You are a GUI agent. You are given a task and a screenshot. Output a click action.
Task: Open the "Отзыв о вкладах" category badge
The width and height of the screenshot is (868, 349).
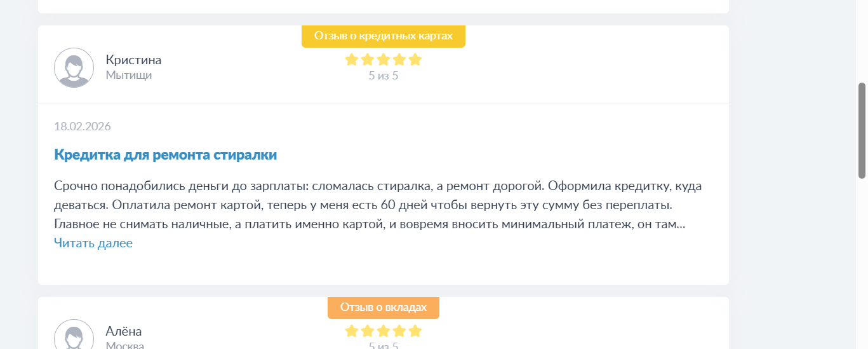[x=383, y=307]
